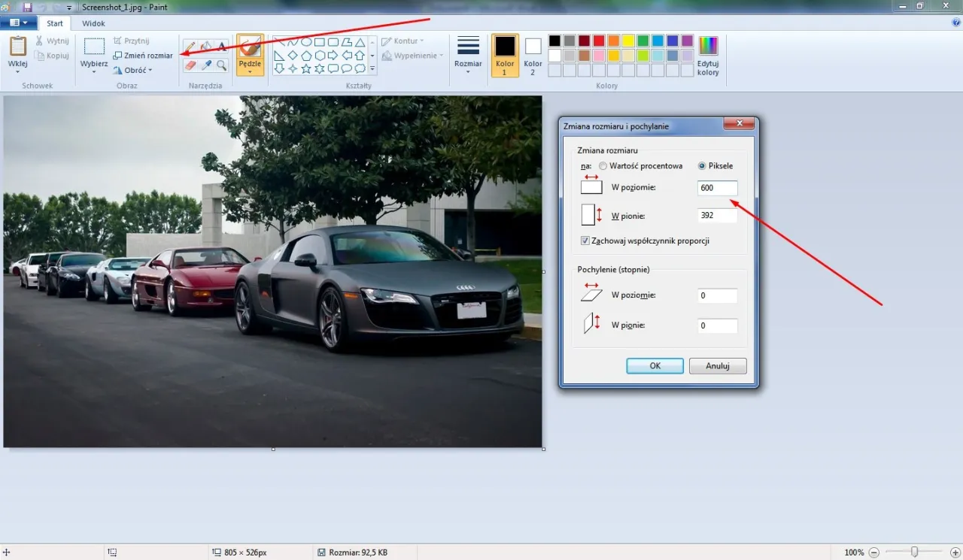
Task: Open the Paint application menu button
Action: [x=18, y=23]
